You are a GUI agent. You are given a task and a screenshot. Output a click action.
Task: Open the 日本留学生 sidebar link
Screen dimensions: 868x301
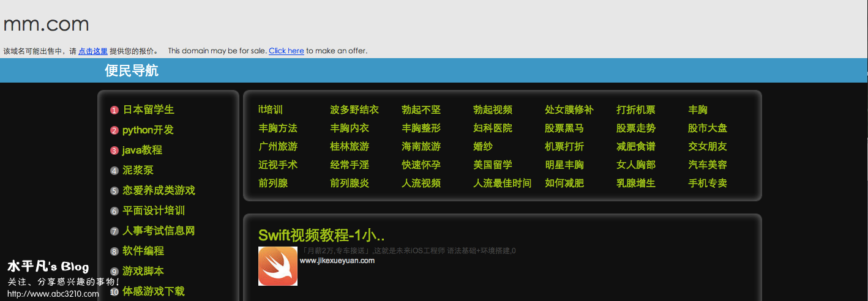click(x=148, y=110)
